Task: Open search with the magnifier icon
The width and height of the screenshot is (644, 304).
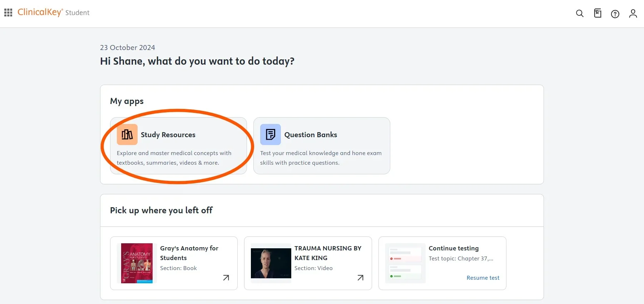Action: pos(580,14)
